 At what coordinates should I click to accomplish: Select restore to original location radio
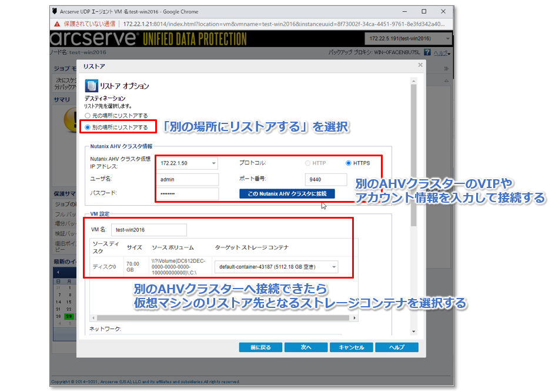pos(88,116)
